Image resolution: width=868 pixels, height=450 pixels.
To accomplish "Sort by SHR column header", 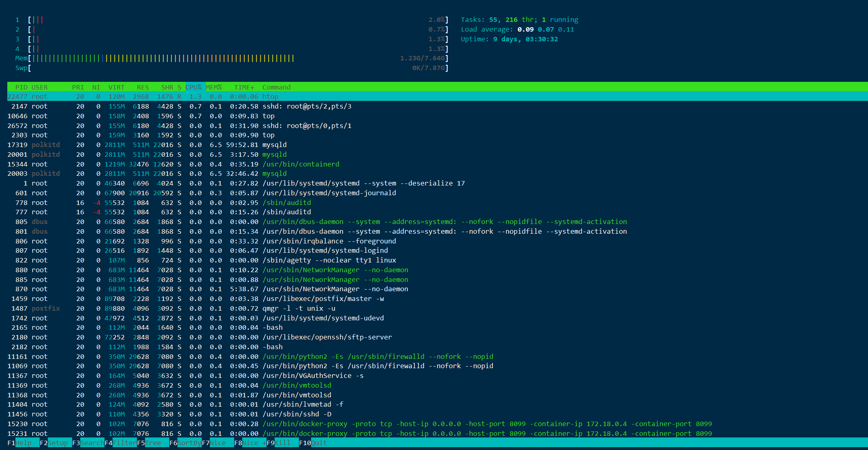I will (x=167, y=87).
